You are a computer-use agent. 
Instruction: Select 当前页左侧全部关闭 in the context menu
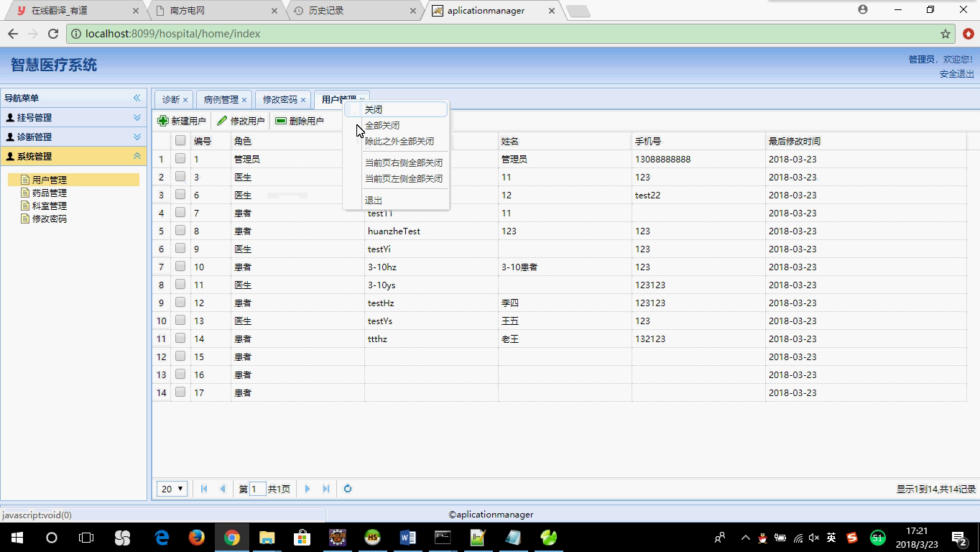pos(396,178)
